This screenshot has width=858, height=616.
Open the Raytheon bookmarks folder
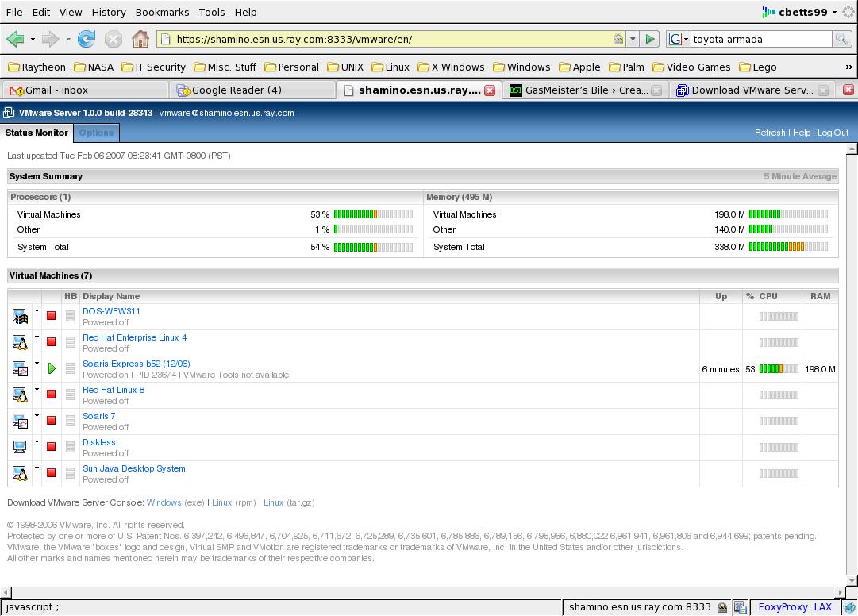pos(37,67)
